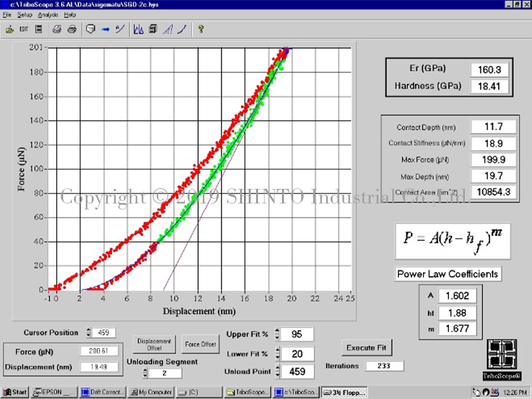Image resolution: width=532 pixels, height=399 pixels.
Task: Click the Force (µN) readout field
Action: point(99,351)
